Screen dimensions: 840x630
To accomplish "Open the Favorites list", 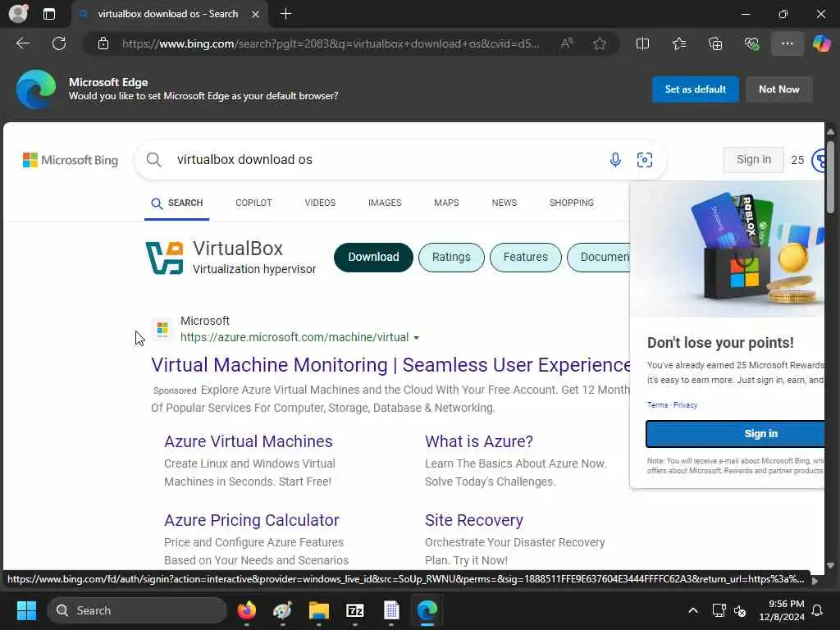I will 678,43.
